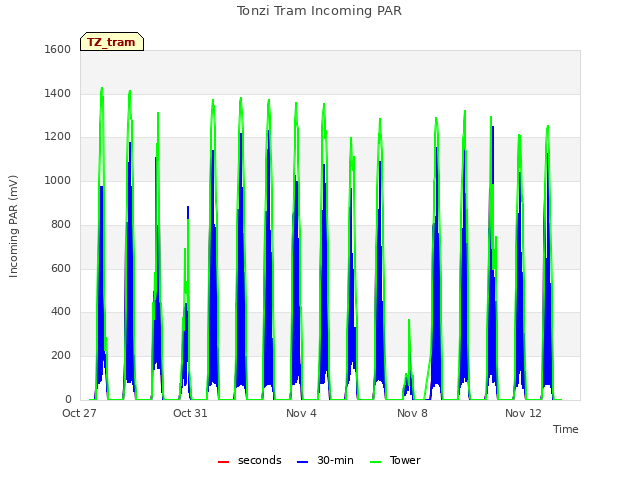This screenshot has width=640, height=480.
Task: Click the 1000 y-axis label
Action: (58, 180)
